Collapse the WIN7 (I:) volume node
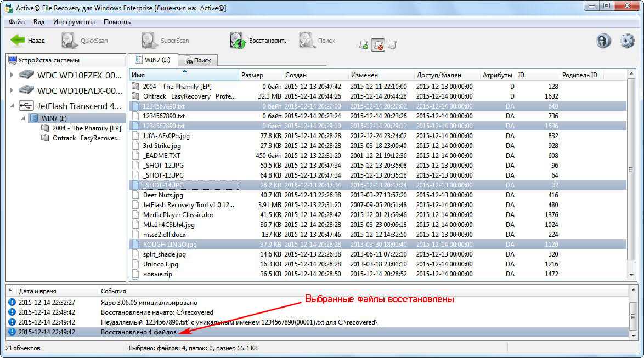 click(23, 118)
